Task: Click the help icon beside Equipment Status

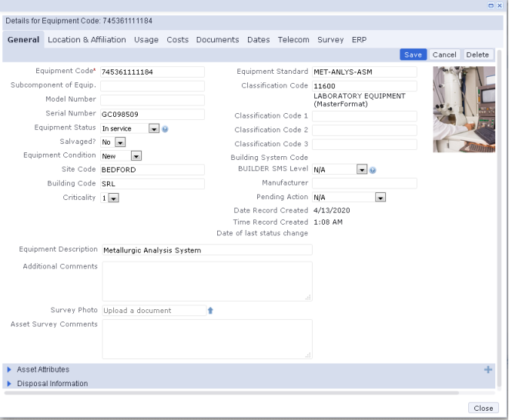Action: point(165,128)
